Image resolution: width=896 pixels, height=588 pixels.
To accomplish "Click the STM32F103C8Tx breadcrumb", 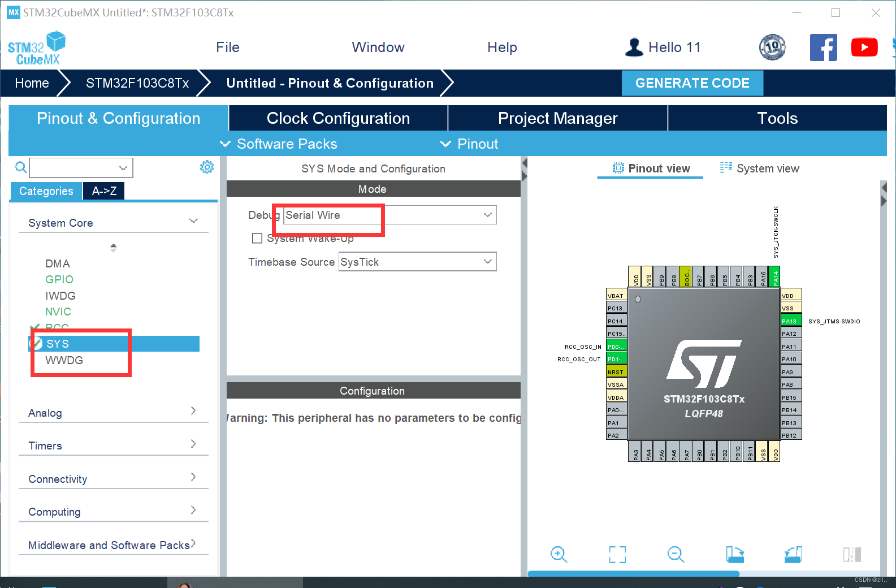I will point(137,83).
